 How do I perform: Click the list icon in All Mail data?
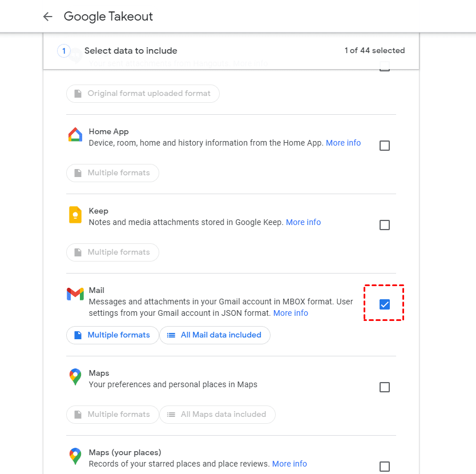click(171, 335)
